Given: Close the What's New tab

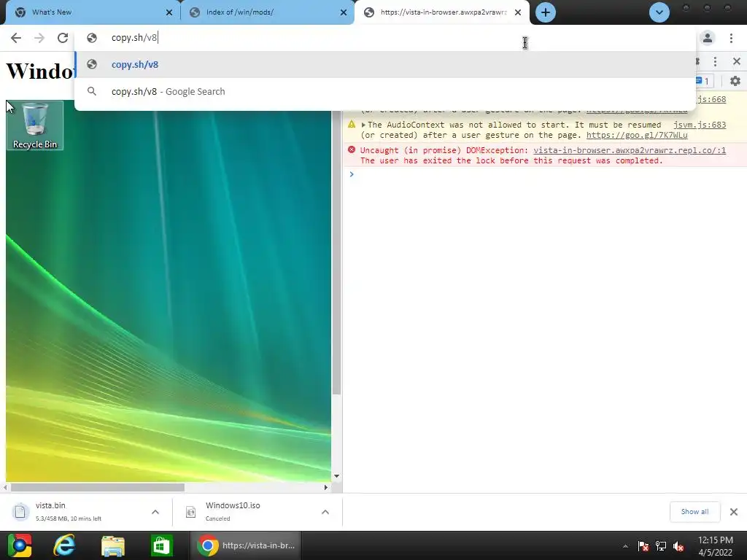Looking at the screenshot, I should [169, 12].
